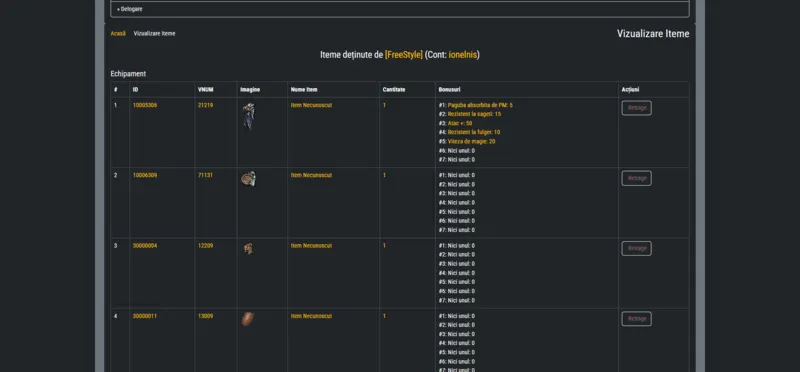
Task: Click VNUM value 13009
Action: pyautogui.click(x=206, y=316)
